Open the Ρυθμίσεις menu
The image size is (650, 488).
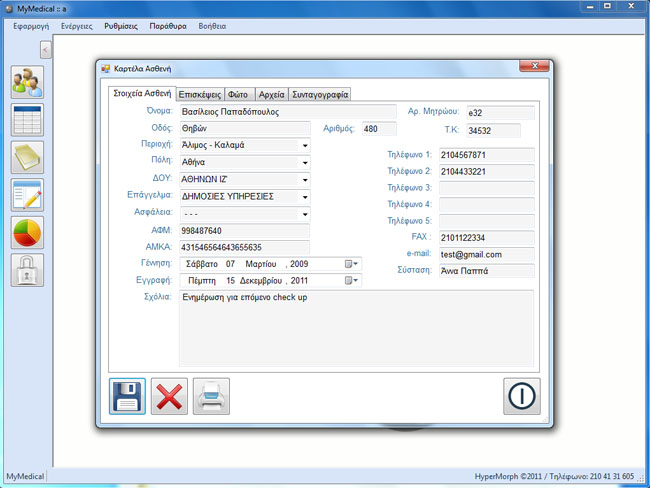pyautogui.click(x=121, y=25)
